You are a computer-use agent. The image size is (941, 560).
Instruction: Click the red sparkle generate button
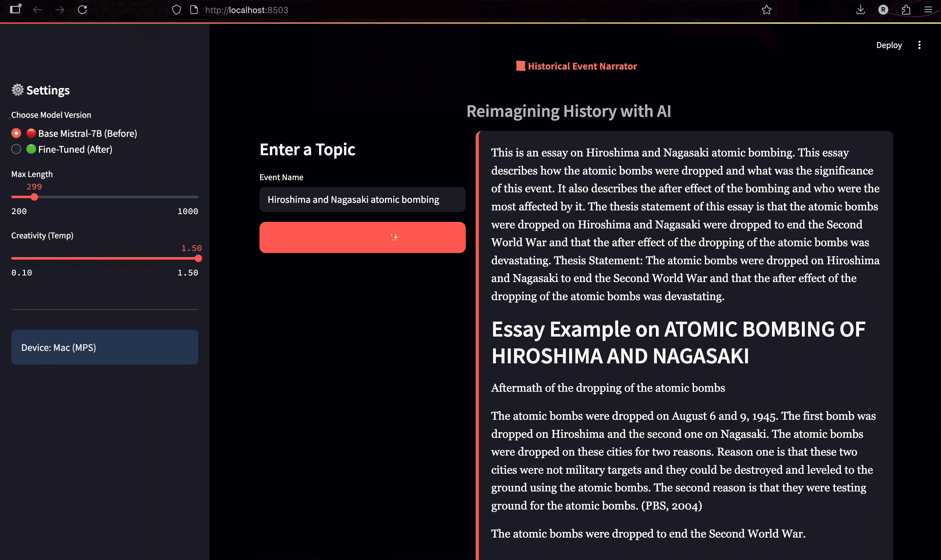tap(362, 237)
